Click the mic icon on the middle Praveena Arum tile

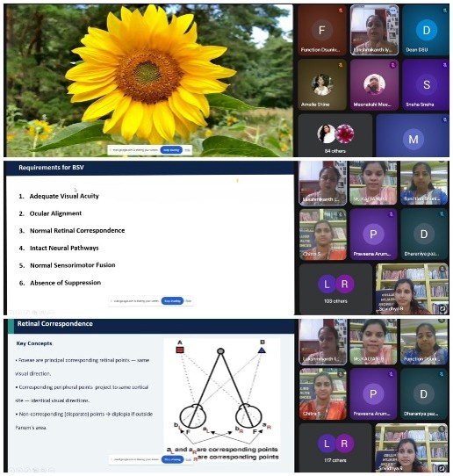coord(391,214)
